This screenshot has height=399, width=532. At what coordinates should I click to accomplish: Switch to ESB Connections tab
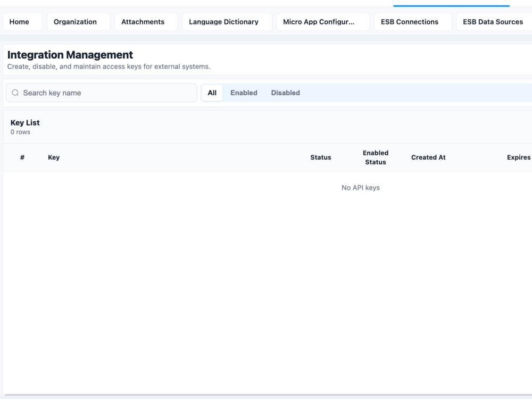(x=413, y=22)
